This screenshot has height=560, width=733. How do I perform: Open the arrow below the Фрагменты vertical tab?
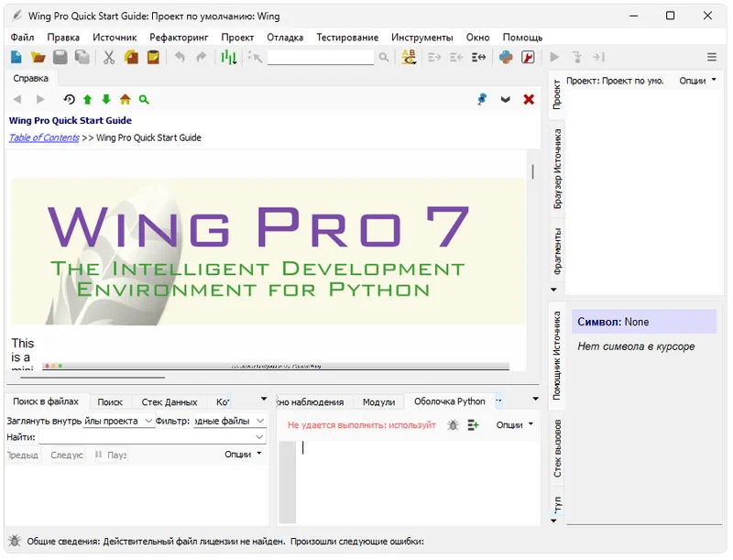[554, 290]
